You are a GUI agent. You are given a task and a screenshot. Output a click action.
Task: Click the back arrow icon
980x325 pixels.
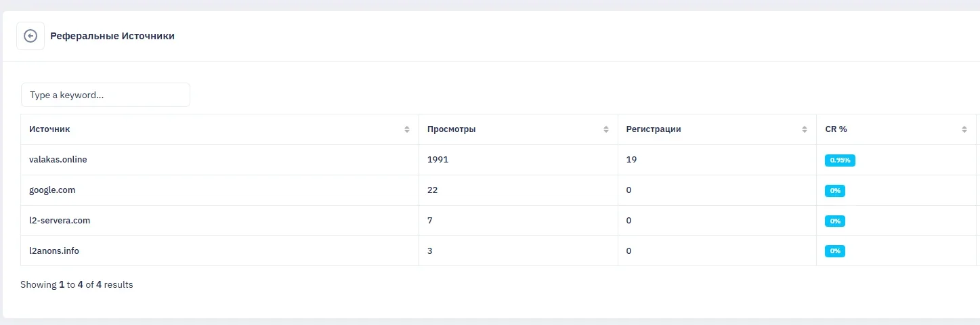[x=30, y=36]
